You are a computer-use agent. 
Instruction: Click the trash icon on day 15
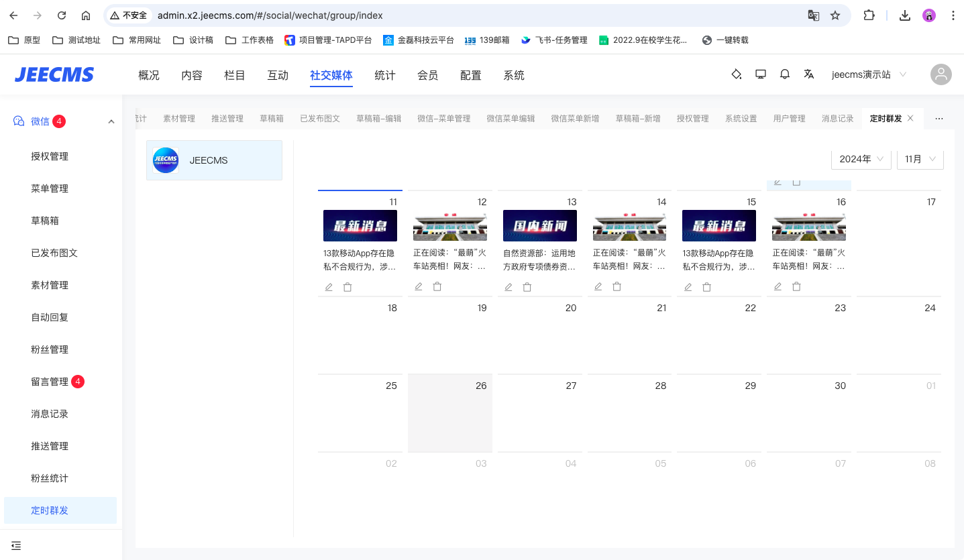pos(706,287)
